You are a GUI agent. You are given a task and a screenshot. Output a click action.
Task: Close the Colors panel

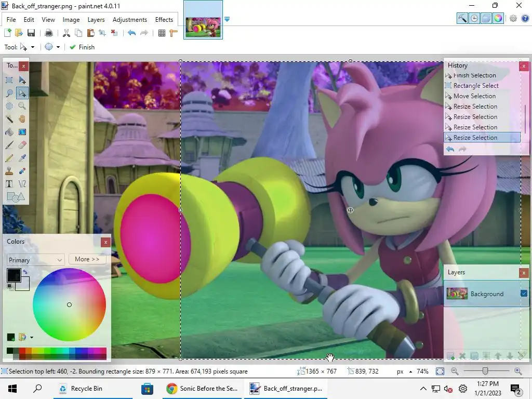(x=105, y=242)
